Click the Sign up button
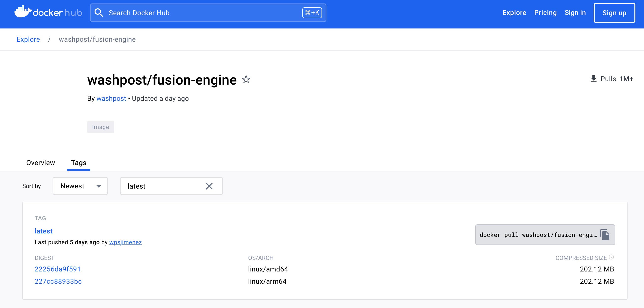 click(614, 13)
